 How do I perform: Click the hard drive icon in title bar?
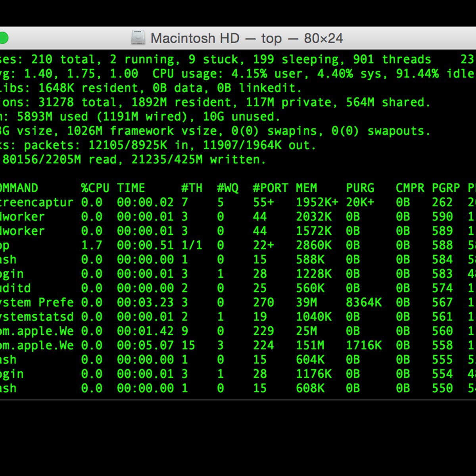click(138, 38)
